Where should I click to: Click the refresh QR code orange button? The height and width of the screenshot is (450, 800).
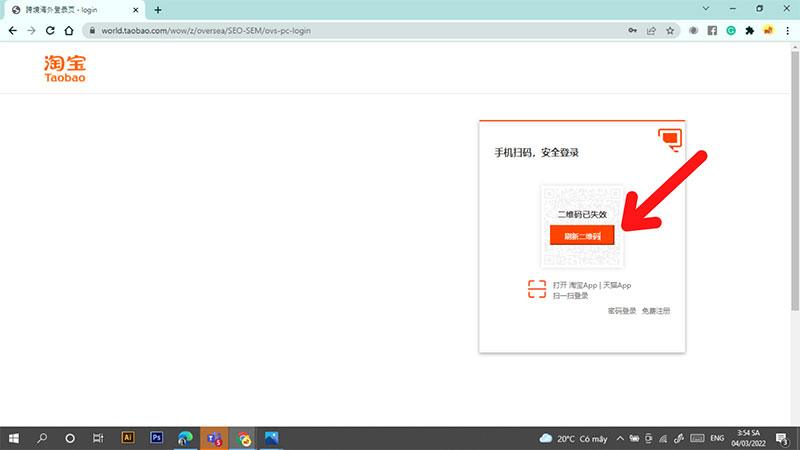(x=582, y=236)
